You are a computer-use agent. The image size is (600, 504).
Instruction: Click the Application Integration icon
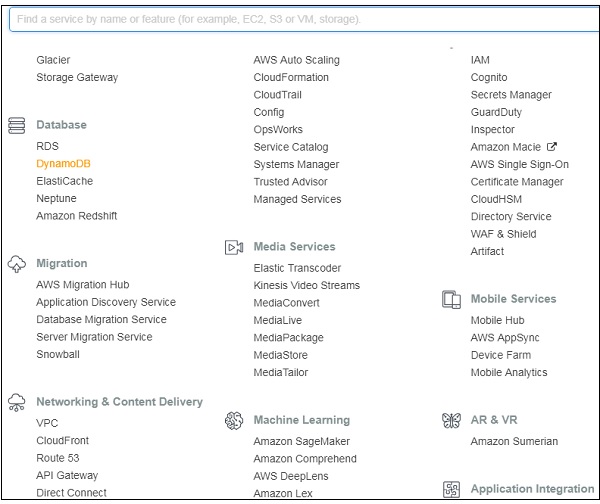pyautogui.click(x=451, y=490)
